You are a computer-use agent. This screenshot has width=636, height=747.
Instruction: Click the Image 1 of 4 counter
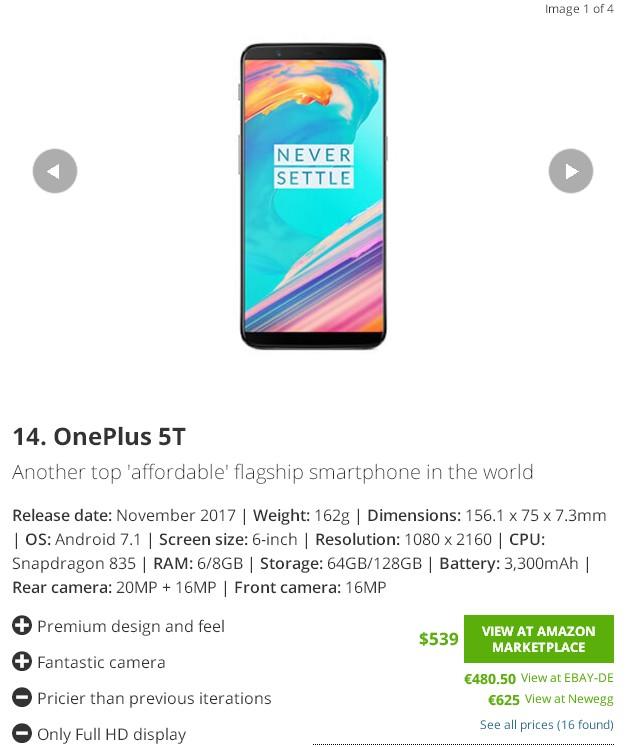579,9
